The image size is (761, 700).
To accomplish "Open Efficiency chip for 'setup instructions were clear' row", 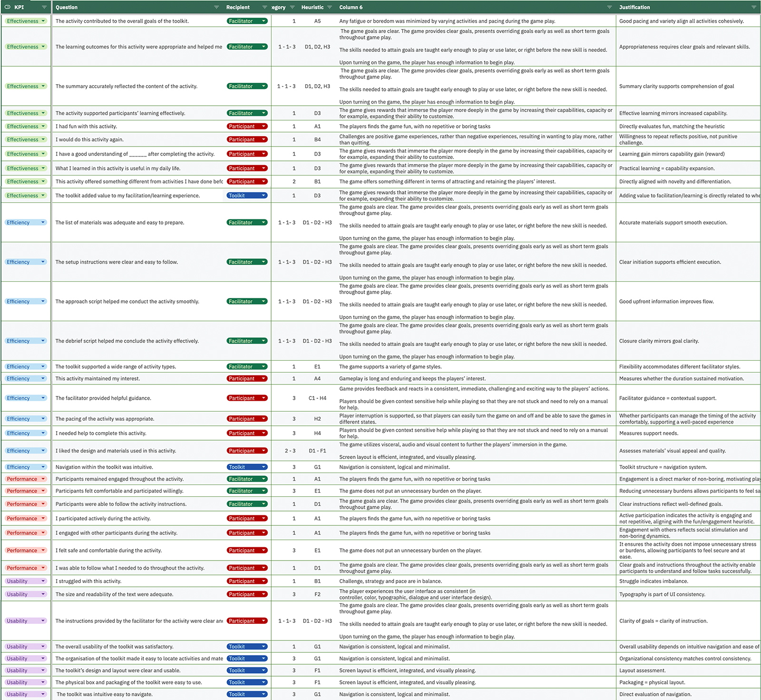I will 26,262.
